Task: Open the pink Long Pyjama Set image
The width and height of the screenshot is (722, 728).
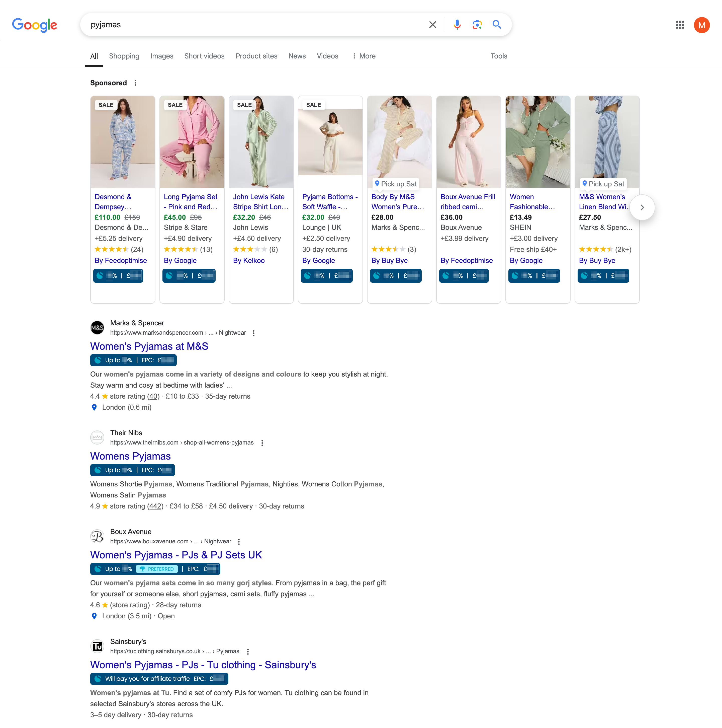Action: click(192, 142)
